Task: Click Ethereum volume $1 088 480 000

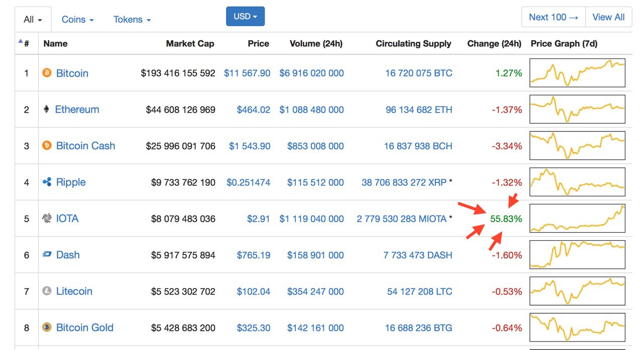Action: [x=311, y=110]
